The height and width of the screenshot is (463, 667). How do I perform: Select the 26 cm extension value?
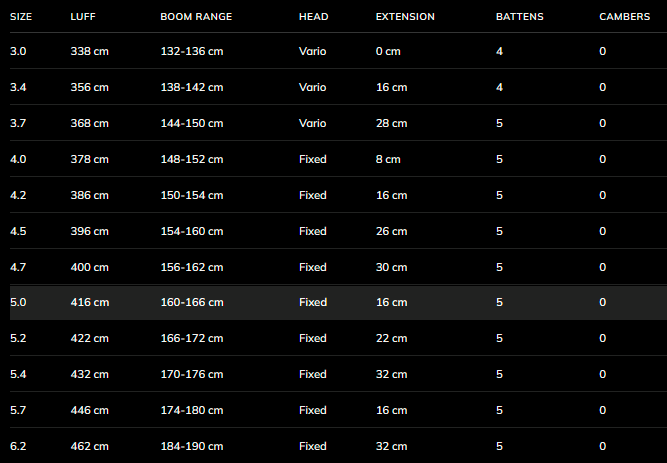pyautogui.click(x=392, y=231)
